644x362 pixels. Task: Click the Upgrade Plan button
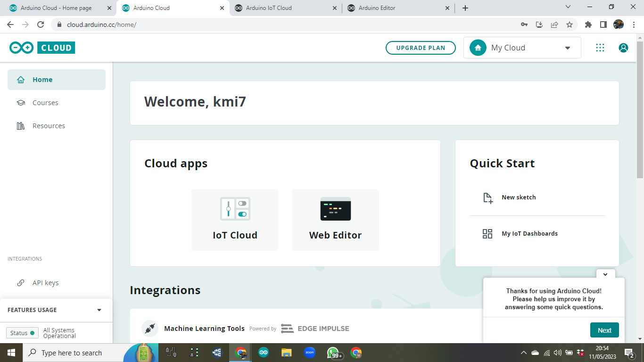point(421,48)
